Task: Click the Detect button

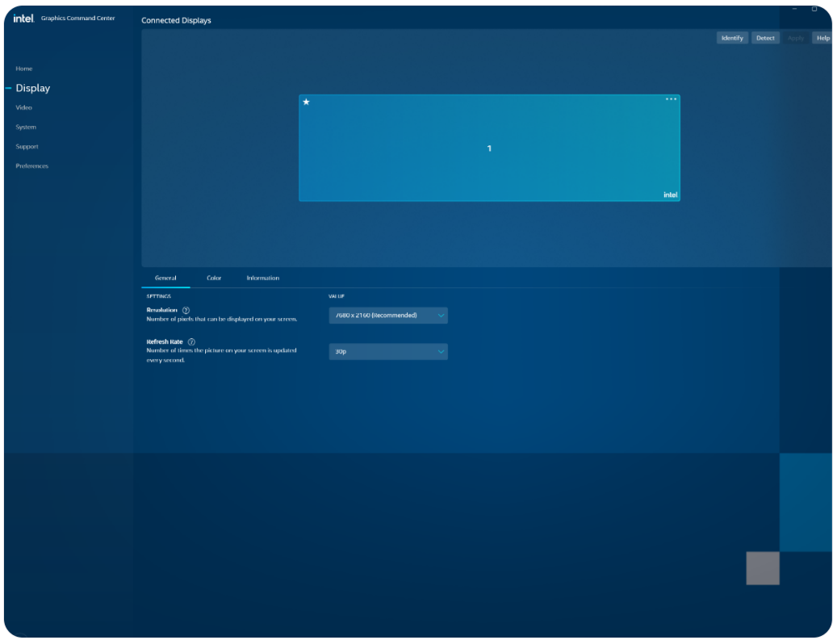Action: tap(765, 38)
